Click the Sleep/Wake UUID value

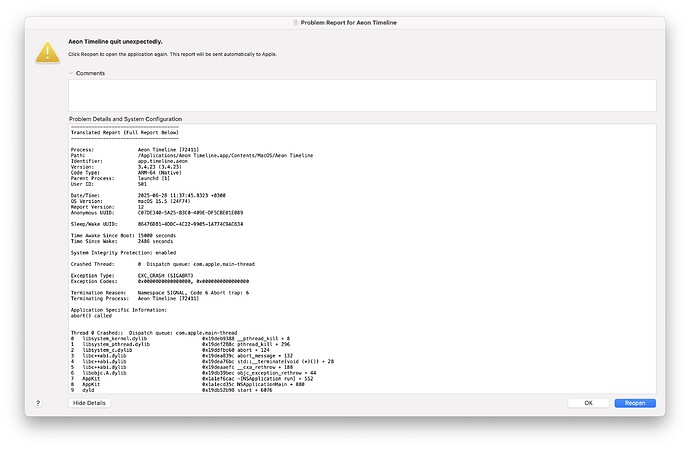click(x=191, y=224)
